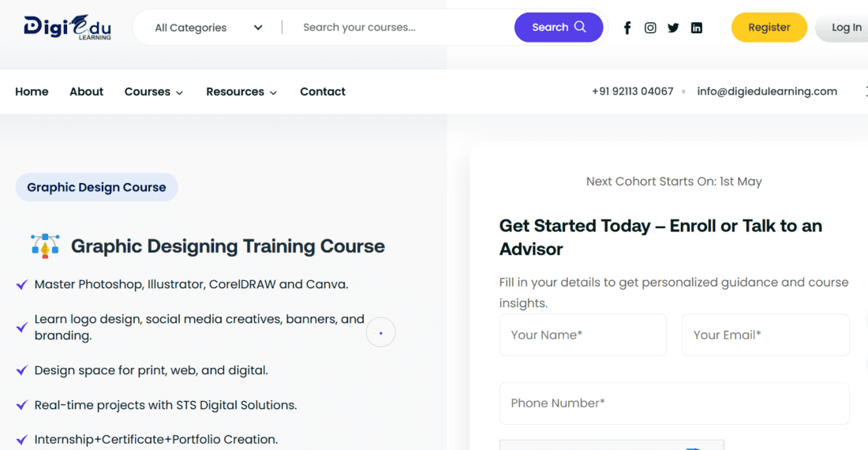The width and height of the screenshot is (868, 450).
Task: Click the yellow Register button
Action: tap(769, 28)
